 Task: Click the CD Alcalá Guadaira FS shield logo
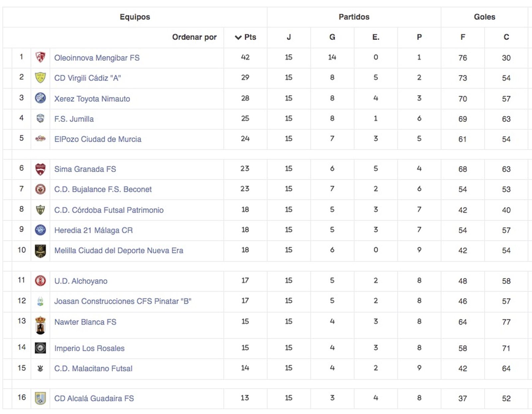pos(40,398)
